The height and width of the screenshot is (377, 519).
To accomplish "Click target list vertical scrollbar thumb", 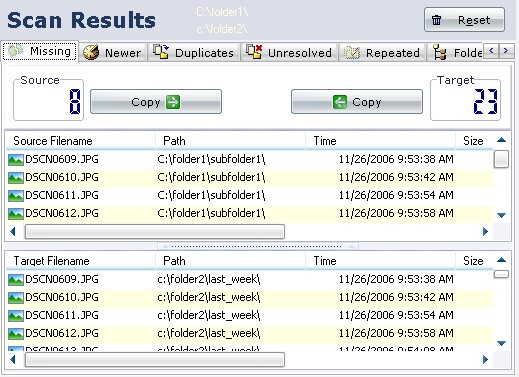I will 501,274.
